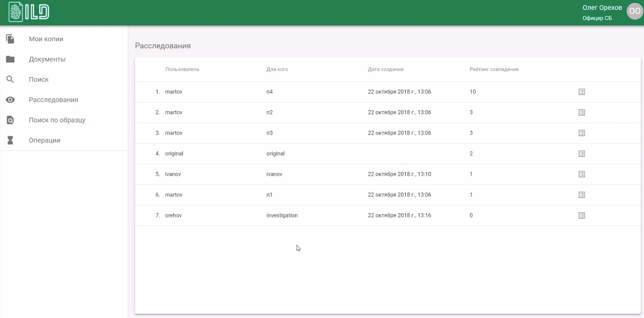Click the date 22 октября 2018 г., 13:16
The height and width of the screenshot is (318, 644).
point(399,215)
